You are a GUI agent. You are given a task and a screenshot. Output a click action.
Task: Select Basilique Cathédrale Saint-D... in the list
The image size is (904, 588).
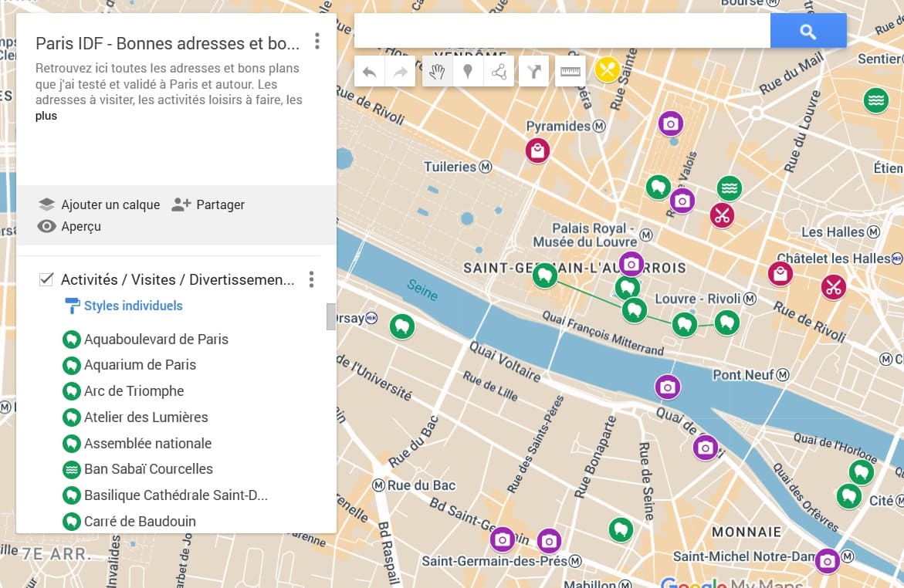[176, 495]
